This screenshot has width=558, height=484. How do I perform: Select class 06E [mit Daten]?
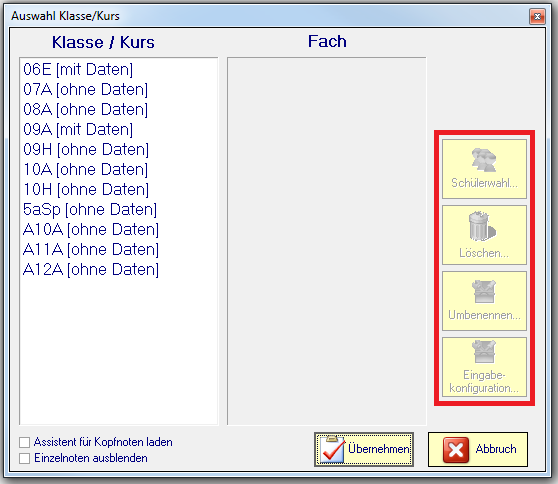tap(78, 69)
